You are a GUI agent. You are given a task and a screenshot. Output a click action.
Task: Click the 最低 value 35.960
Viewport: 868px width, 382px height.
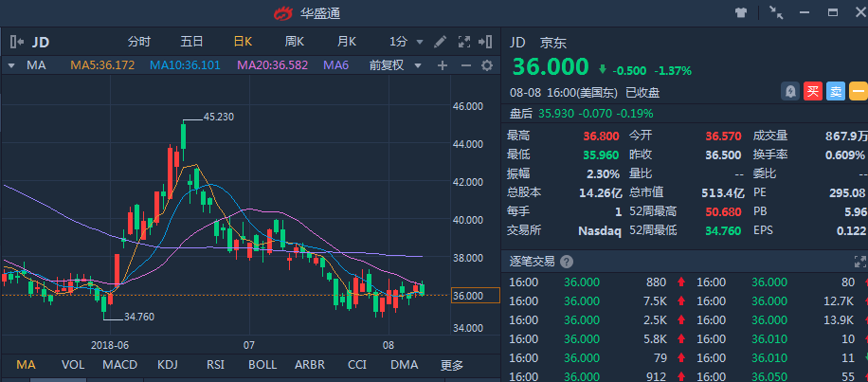601,155
